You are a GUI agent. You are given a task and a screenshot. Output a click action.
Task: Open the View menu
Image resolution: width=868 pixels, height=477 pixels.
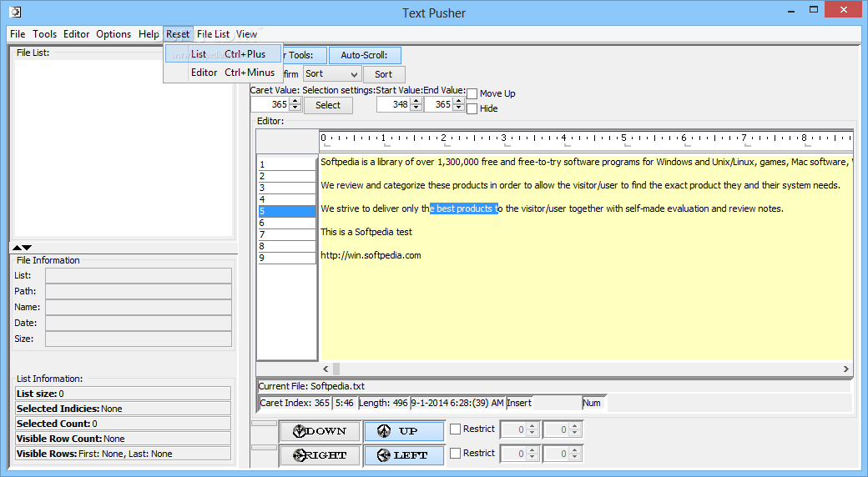246,33
